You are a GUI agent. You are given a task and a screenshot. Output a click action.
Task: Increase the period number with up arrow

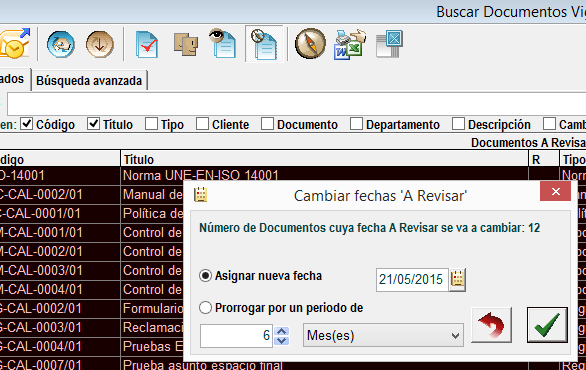coord(281,331)
